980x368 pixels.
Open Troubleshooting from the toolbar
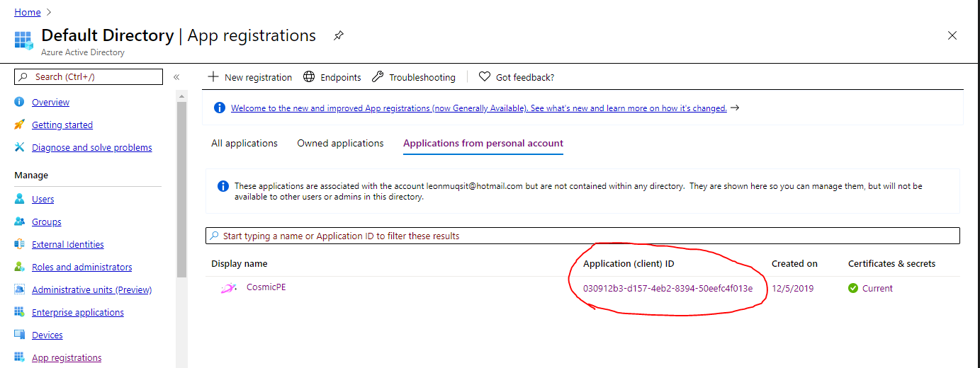[414, 77]
